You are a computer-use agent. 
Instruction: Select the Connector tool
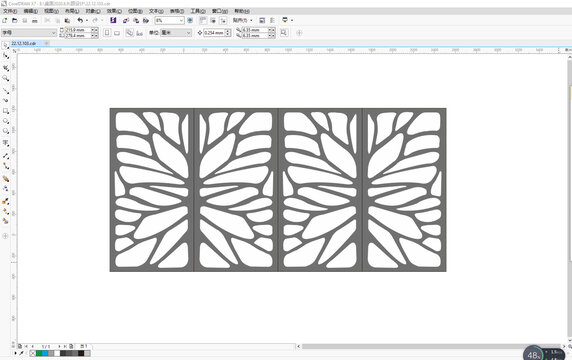pos(5,166)
